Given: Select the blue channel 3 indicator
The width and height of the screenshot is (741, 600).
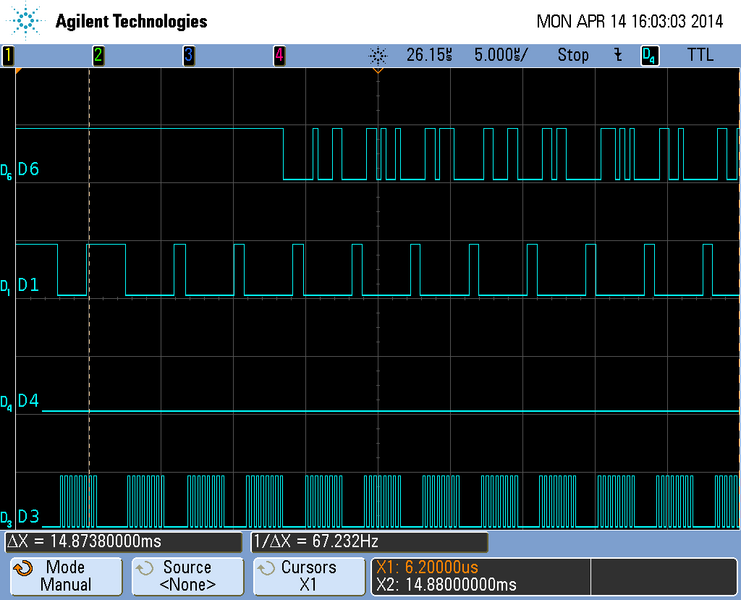Looking at the screenshot, I should click(x=188, y=55).
